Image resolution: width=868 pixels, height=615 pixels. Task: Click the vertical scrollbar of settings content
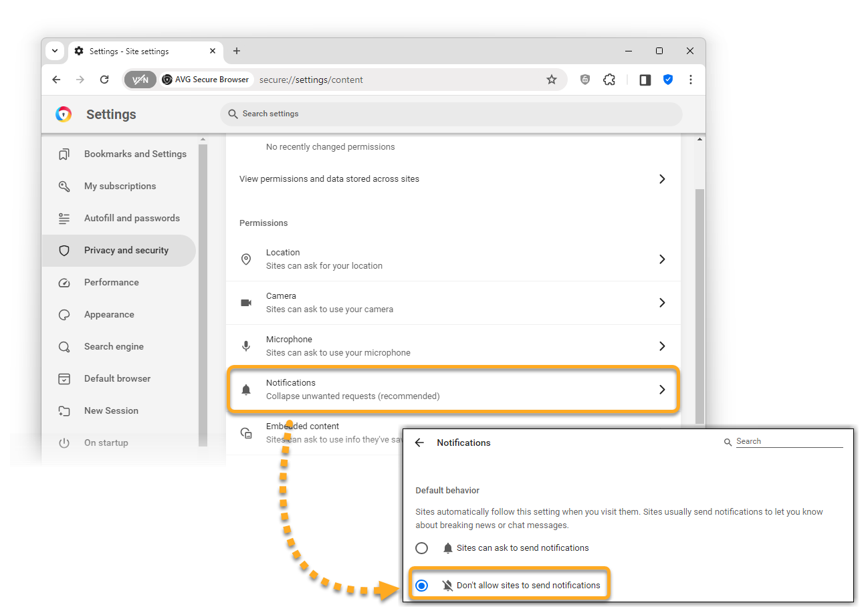coord(699,301)
